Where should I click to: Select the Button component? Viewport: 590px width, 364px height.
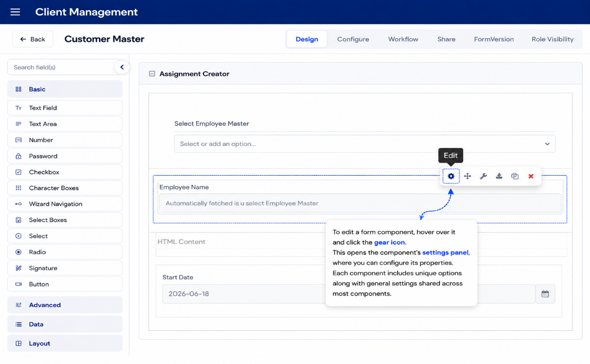click(x=65, y=284)
